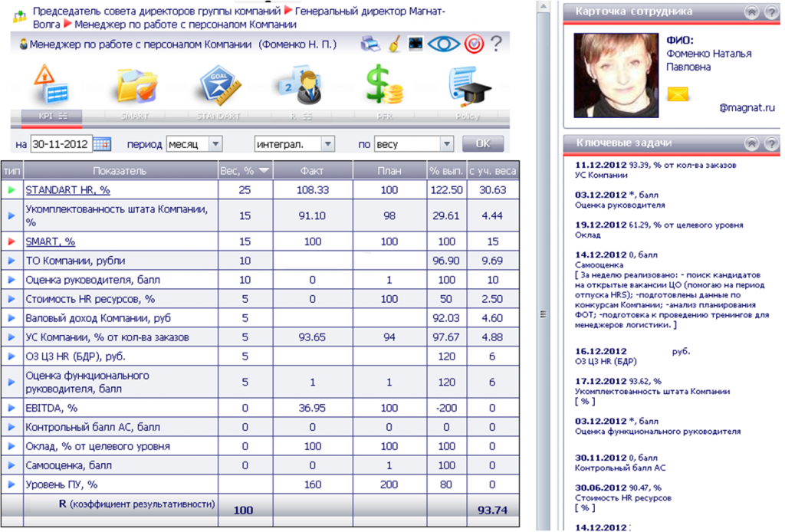Expand the Укомплектованность штата Компании row arrow
This screenshot has height=532, width=785.
coord(11,215)
